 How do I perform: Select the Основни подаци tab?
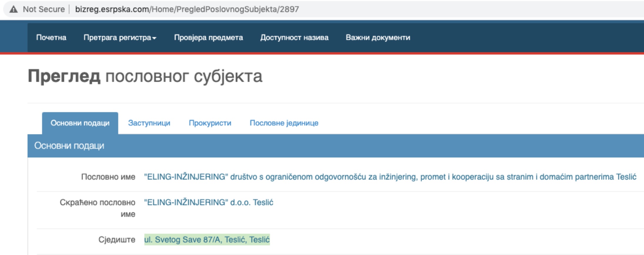[80, 123]
